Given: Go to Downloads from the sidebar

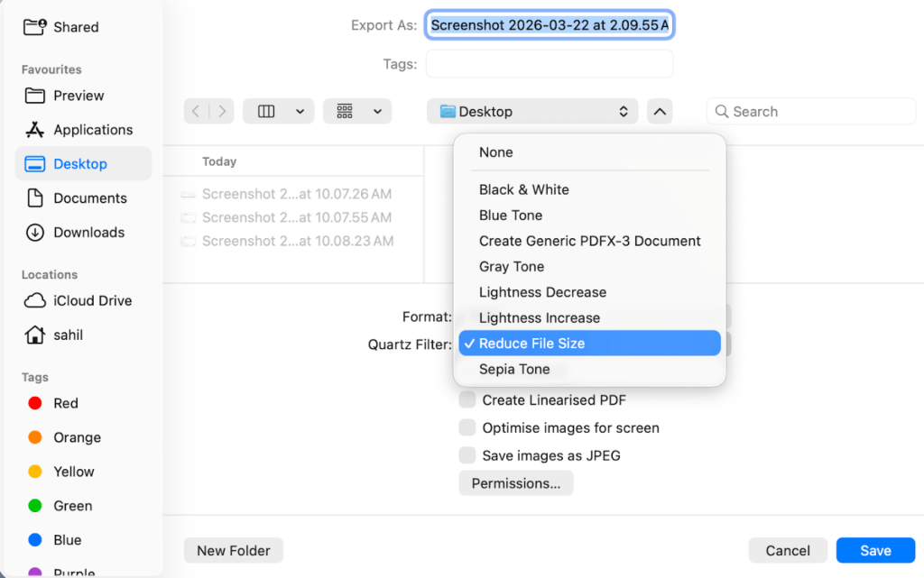Looking at the screenshot, I should (x=89, y=232).
